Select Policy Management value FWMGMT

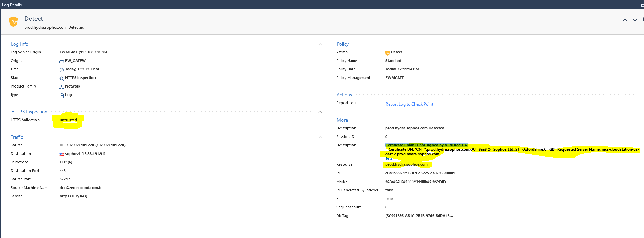coord(394,78)
